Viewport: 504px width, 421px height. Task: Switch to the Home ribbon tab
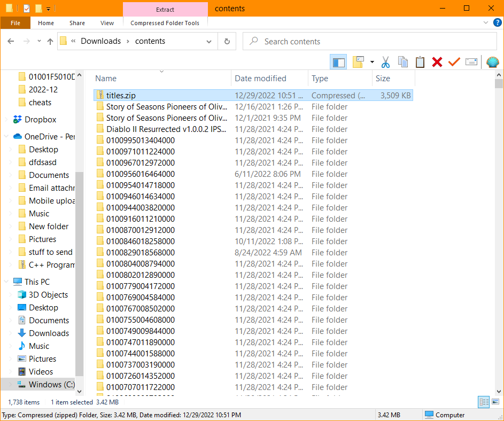pos(46,23)
